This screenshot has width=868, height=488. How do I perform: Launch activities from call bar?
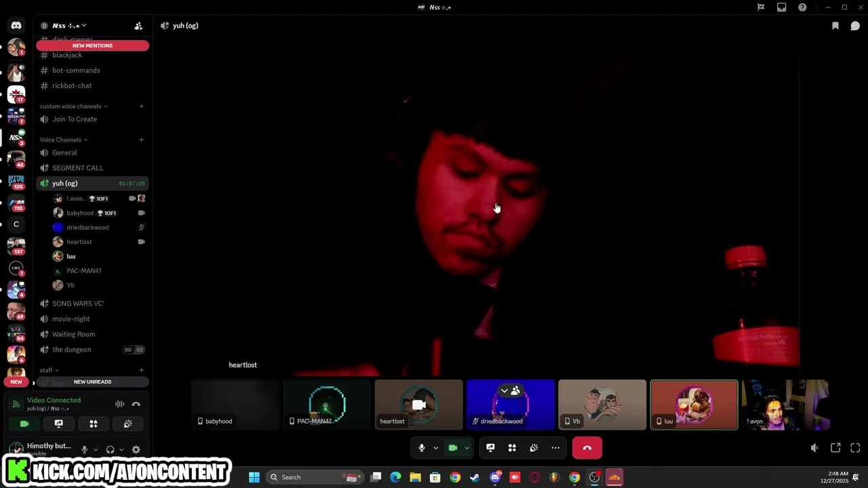(x=512, y=448)
